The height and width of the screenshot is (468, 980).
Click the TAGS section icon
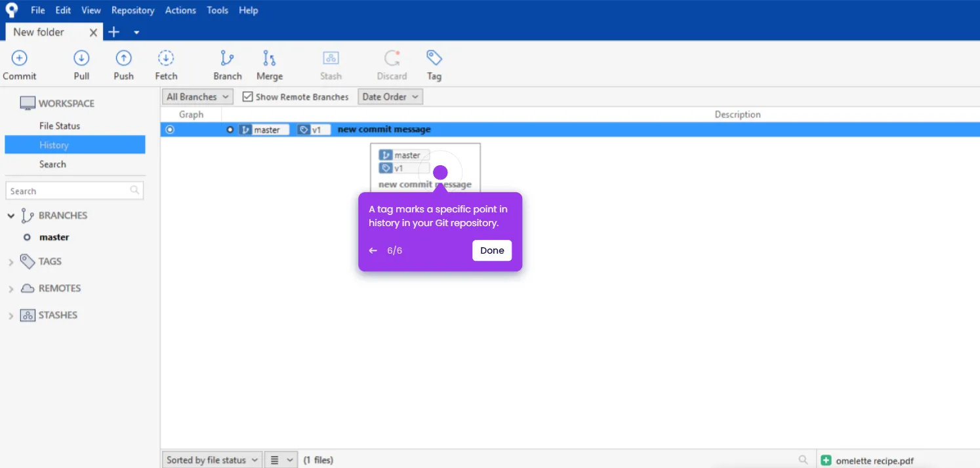(x=28, y=262)
